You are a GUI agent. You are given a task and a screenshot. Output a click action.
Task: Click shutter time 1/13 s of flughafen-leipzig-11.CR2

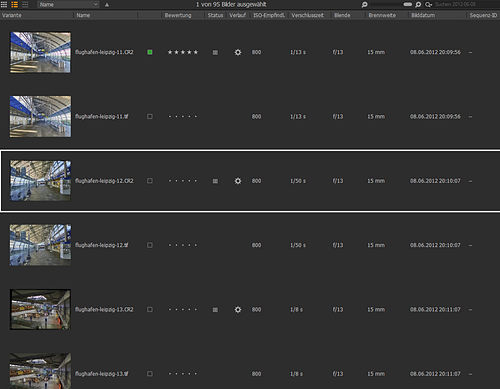(298, 52)
